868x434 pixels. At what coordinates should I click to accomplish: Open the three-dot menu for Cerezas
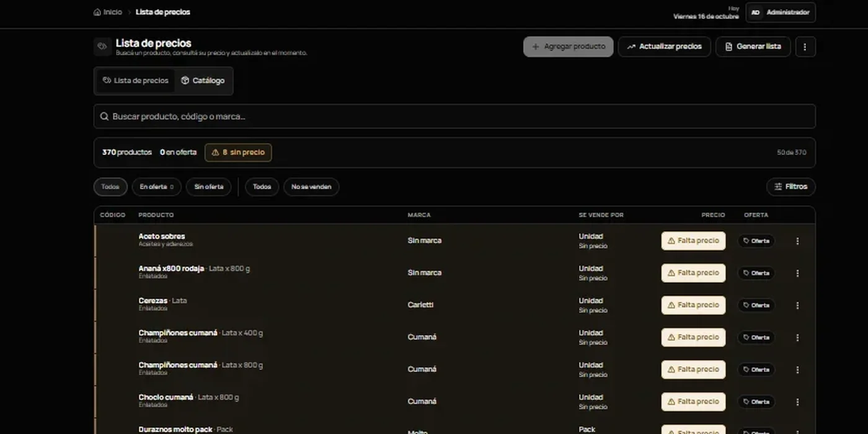point(797,306)
